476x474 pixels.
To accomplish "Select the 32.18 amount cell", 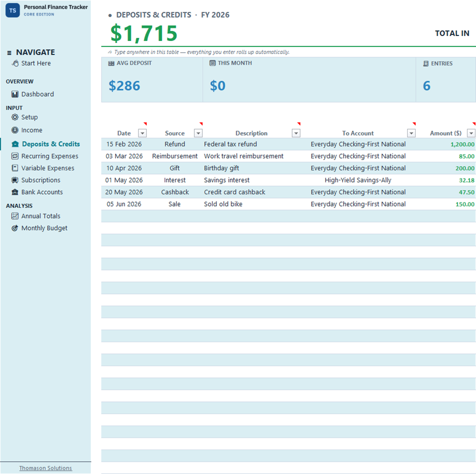I will 446,180.
